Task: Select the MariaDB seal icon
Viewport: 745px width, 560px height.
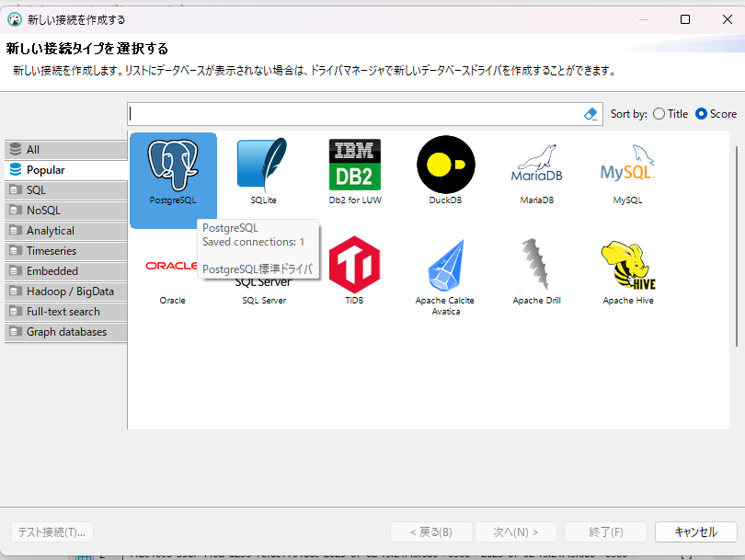Action: pyautogui.click(x=537, y=164)
